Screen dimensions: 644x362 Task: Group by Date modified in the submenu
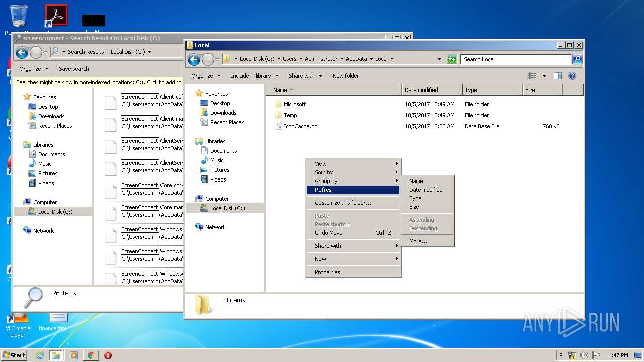[428, 190]
